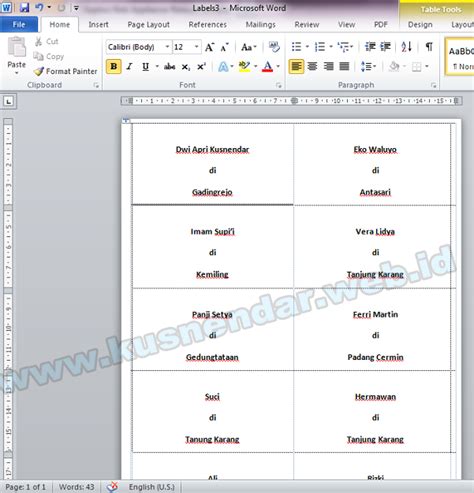
Task: Activate the Format Painter
Action: [x=66, y=71]
